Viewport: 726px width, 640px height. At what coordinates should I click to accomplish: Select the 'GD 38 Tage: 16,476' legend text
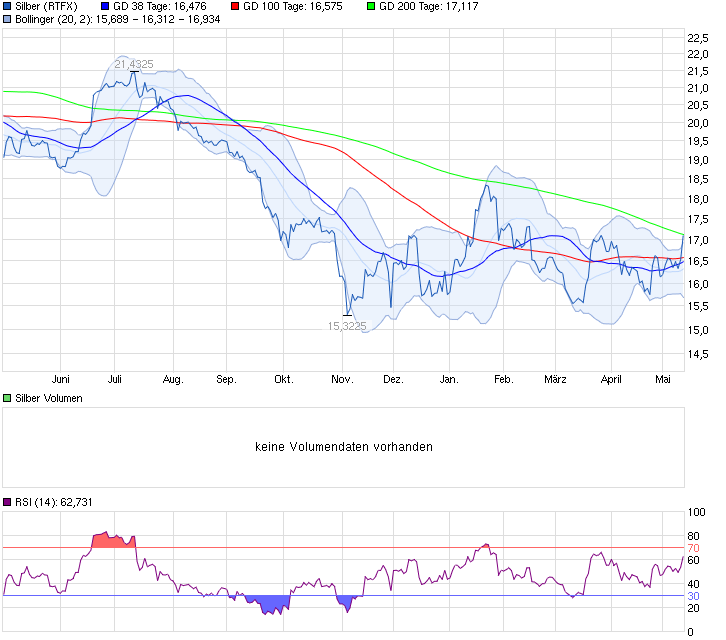click(160, 6)
